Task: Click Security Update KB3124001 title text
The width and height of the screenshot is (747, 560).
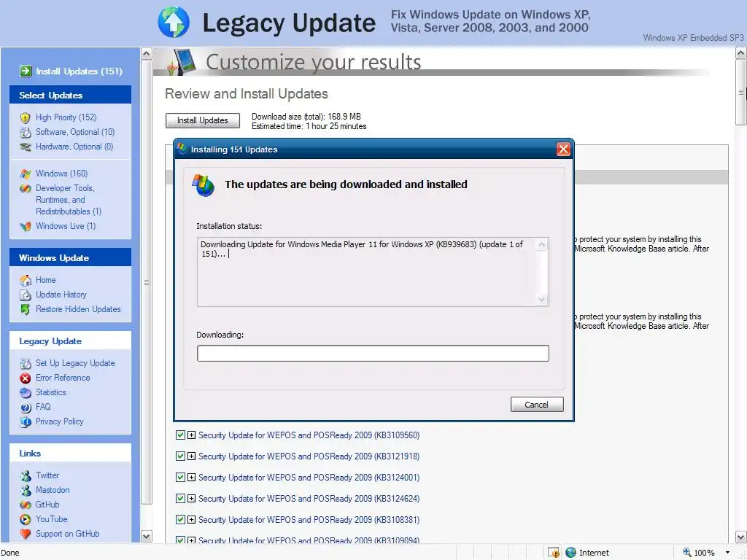Action: tap(309, 477)
